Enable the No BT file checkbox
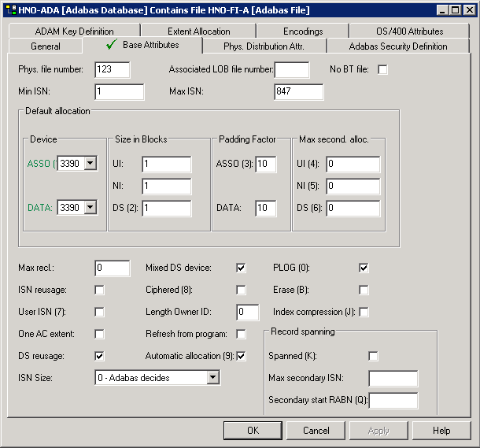The image size is (480, 448). [x=383, y=70]
